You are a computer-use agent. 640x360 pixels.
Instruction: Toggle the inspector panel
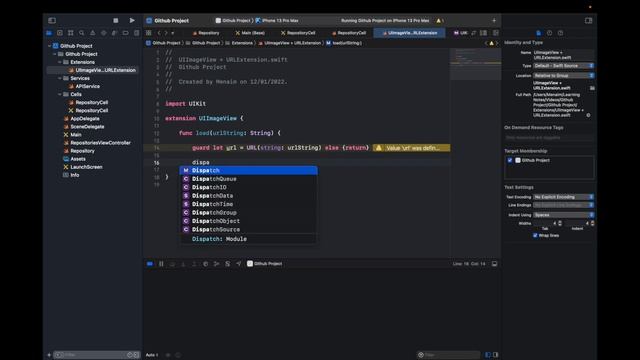pyautogui.click(x=588, y=20)
